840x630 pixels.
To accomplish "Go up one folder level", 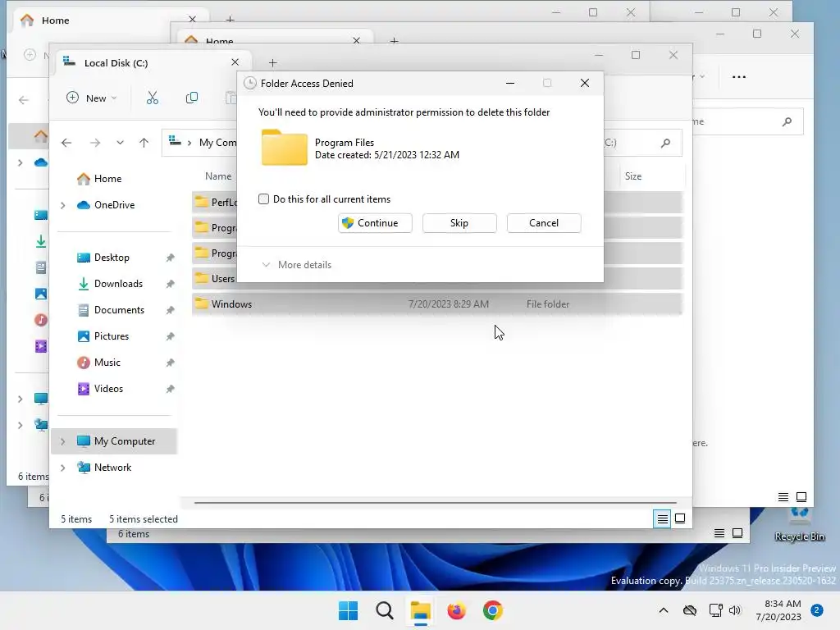I will click(x=144, y=143).
